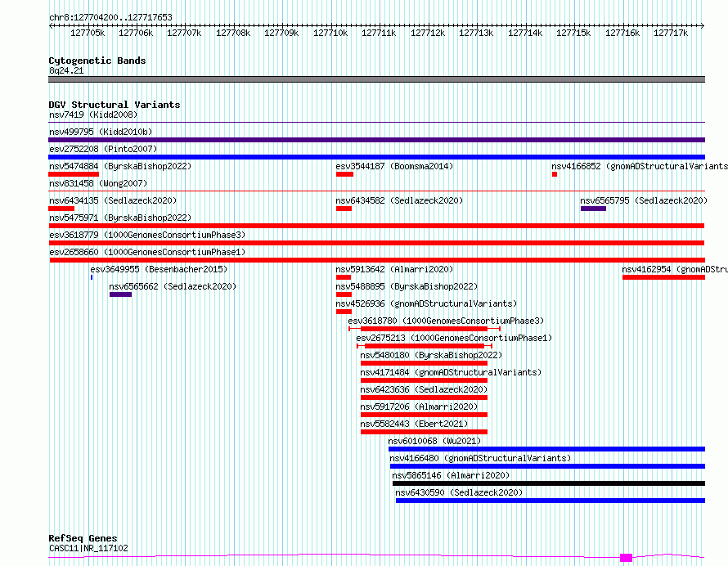
Task: Click the small red nsv4166852 marker
Action: 555,174
